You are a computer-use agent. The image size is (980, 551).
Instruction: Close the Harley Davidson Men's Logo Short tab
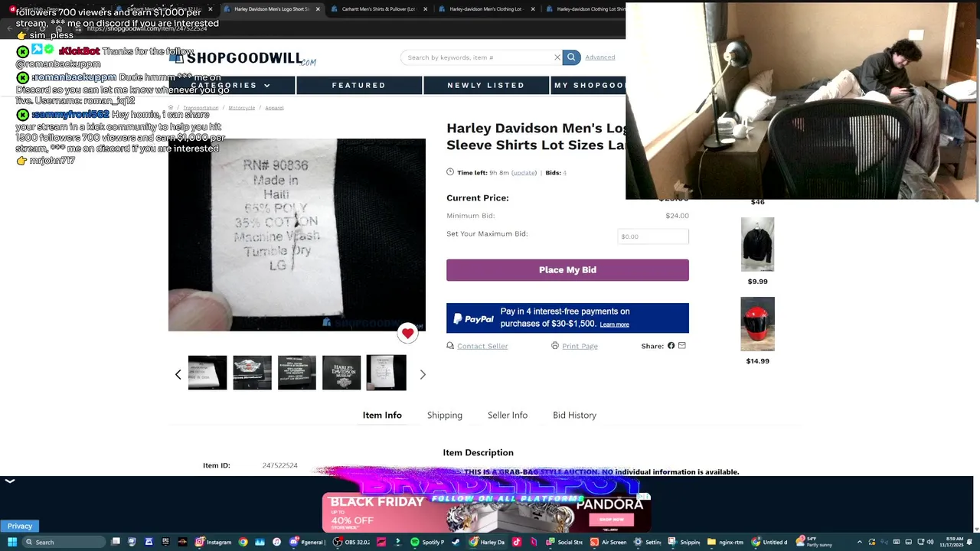coord(318,9)
